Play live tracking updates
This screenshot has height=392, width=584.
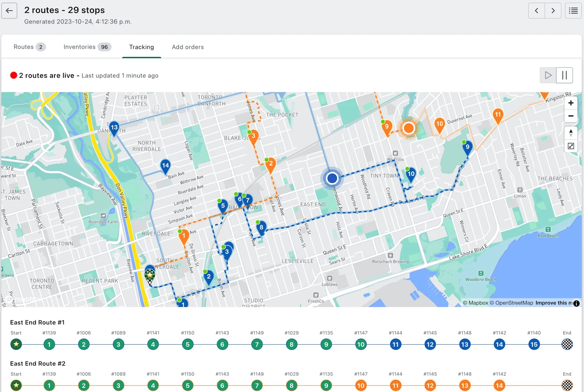548,75
